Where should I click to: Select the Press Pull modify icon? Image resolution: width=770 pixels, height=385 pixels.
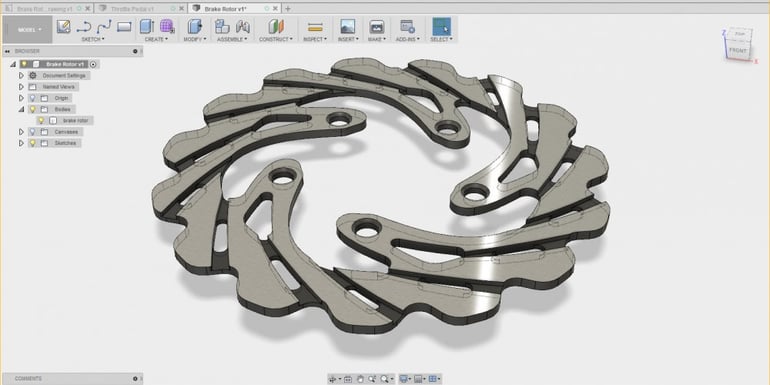click(x=194, y=27)
